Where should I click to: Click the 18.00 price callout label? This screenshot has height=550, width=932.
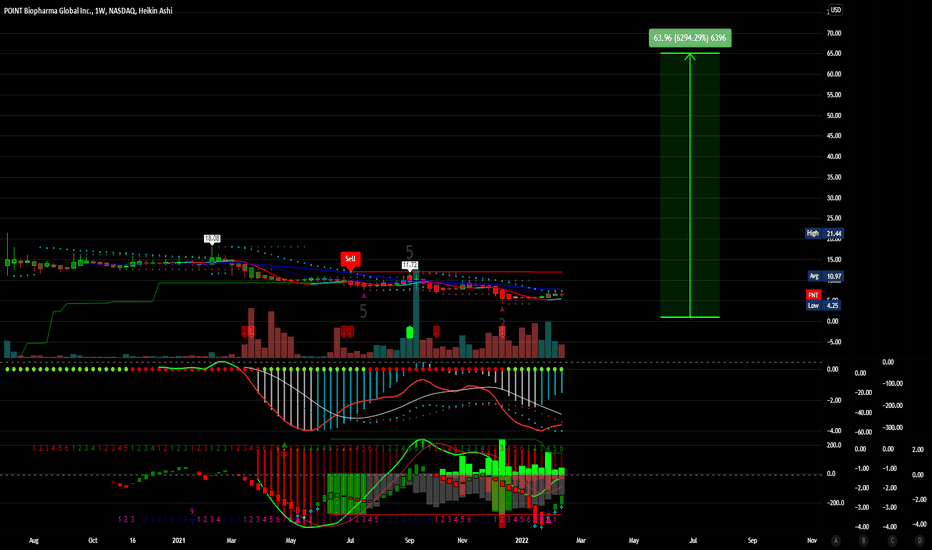(212, 238)
